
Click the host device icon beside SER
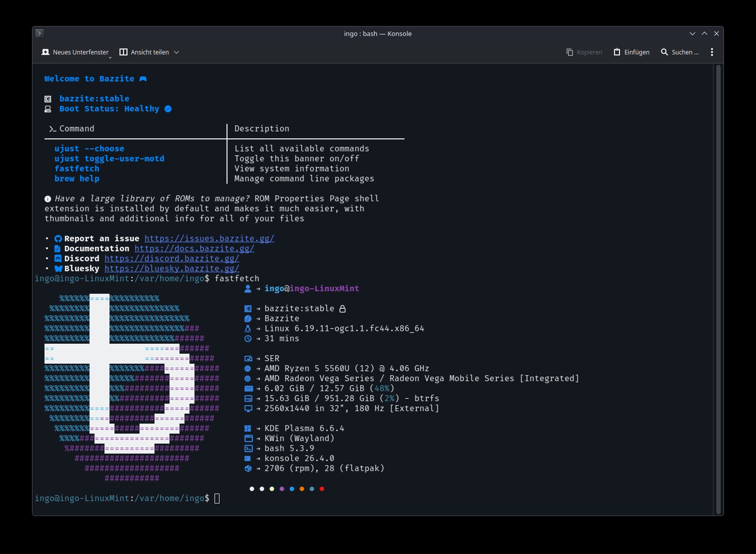(x=248, y=359)
